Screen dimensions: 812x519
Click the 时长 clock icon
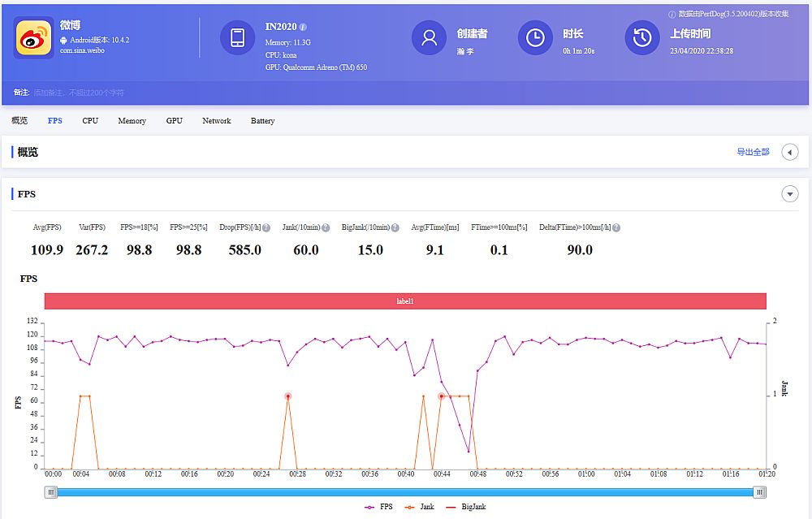pyautogui.click(x=536, y=38)
